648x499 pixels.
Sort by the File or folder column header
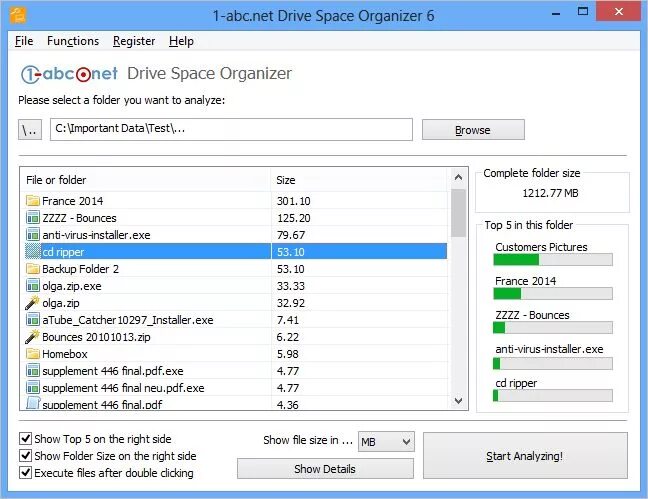[145, 180]
